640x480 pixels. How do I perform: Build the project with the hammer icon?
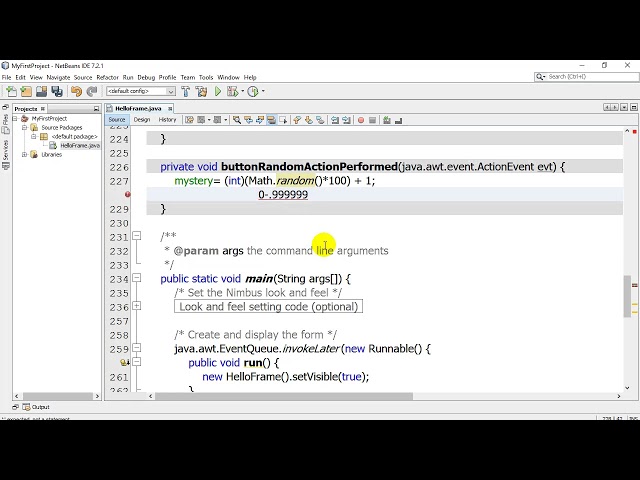[186, 91]
